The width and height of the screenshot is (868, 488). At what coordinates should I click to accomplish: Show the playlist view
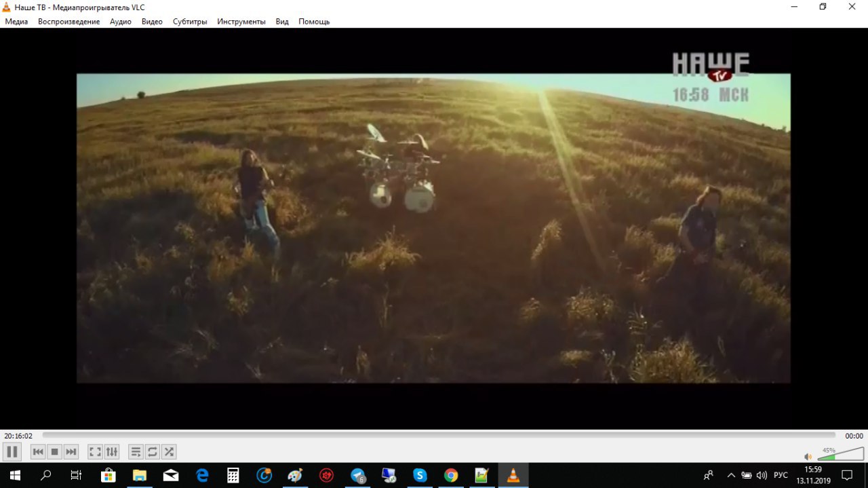(136, 451)
